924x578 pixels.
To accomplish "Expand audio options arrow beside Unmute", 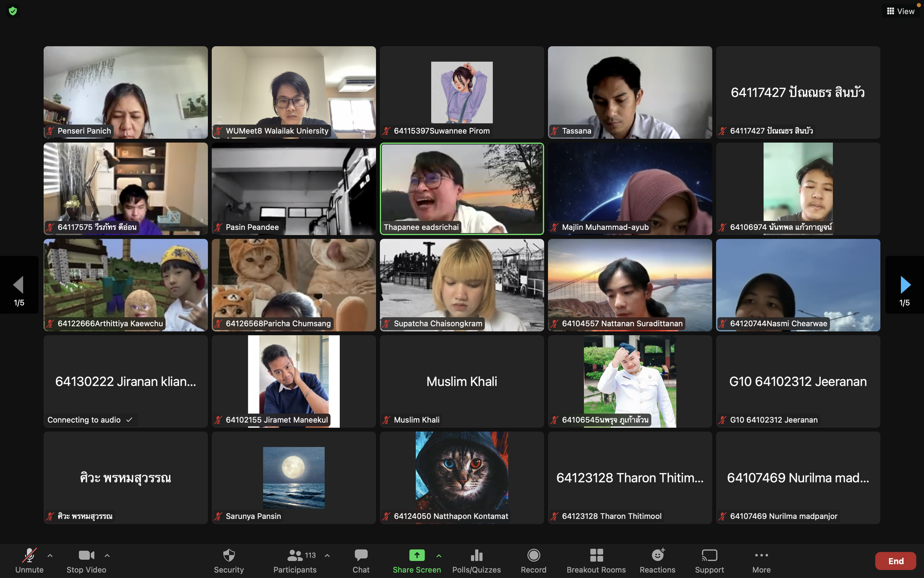I will coord(50,555).
